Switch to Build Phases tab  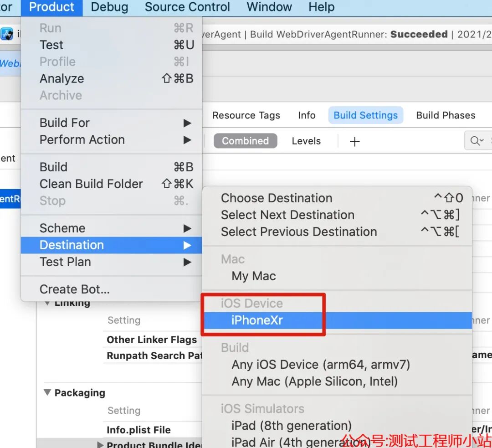[x=446, y=115]
